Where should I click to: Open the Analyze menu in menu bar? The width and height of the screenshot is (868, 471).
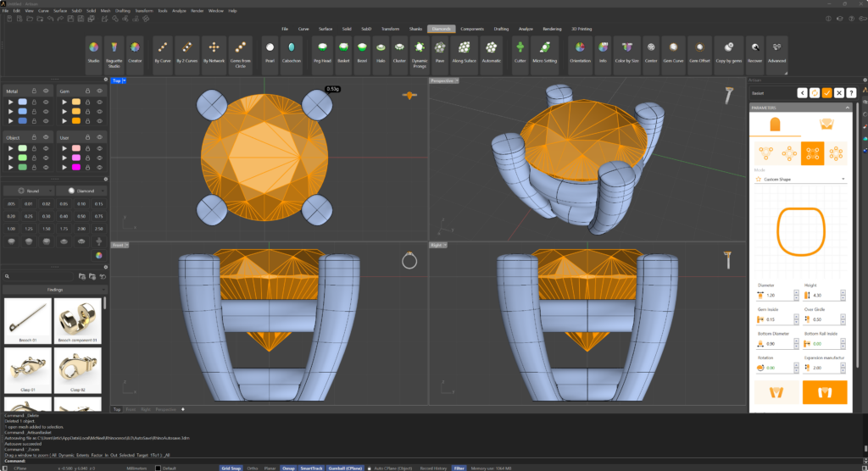pyautogui.click(x=179, y=10)
